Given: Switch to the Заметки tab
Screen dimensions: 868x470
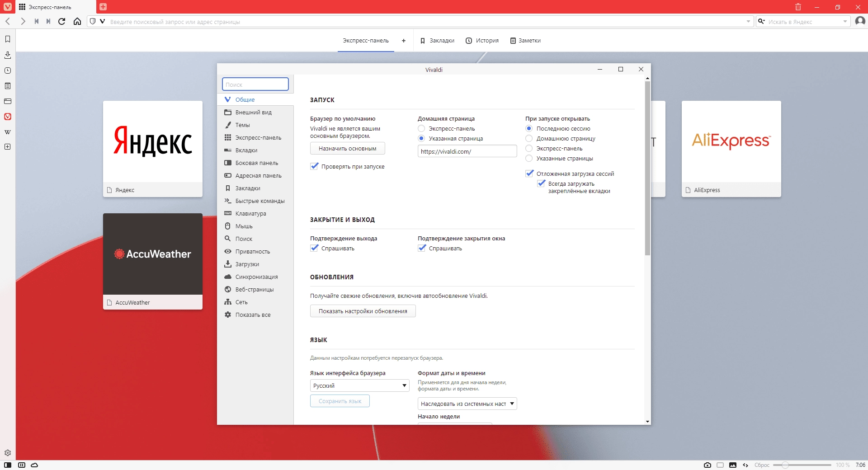Looking at the screenshot, I should (525, 41).
